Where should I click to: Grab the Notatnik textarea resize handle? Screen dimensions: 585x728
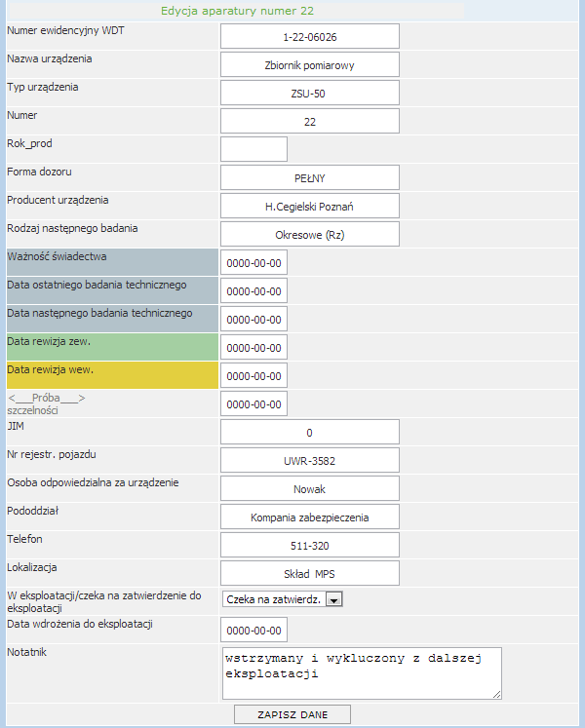[x=497, y=695]
